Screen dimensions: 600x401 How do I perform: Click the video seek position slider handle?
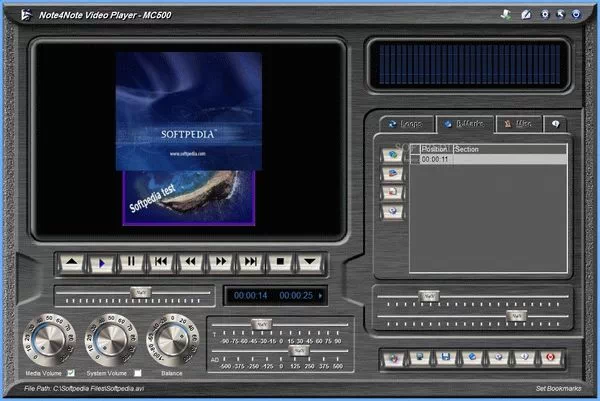tap(143, 293)
